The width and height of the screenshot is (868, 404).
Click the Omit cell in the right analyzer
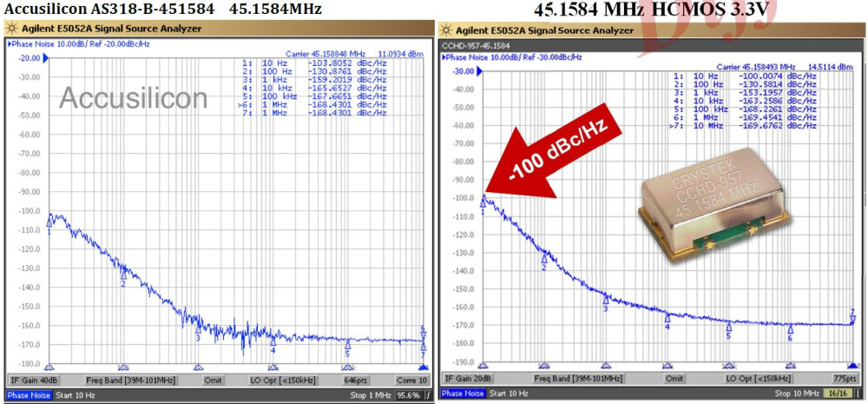(x=674, y=378)
